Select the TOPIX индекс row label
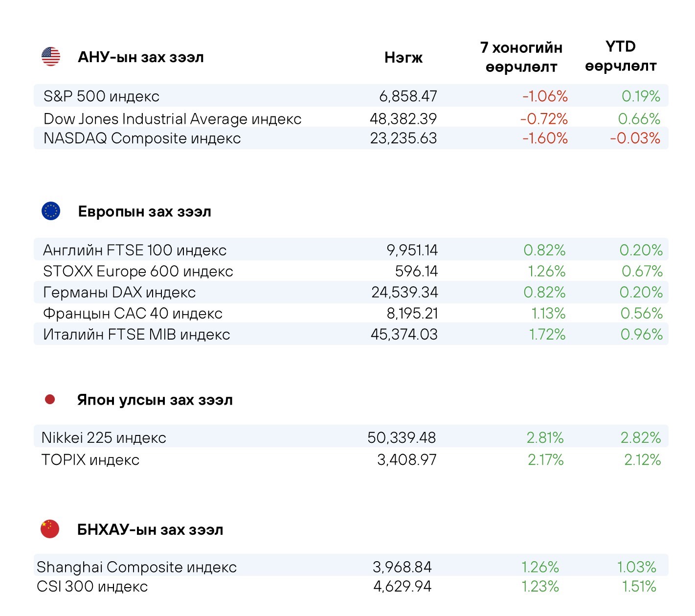Viewport: 695px width, 616px height. (90, 460)
